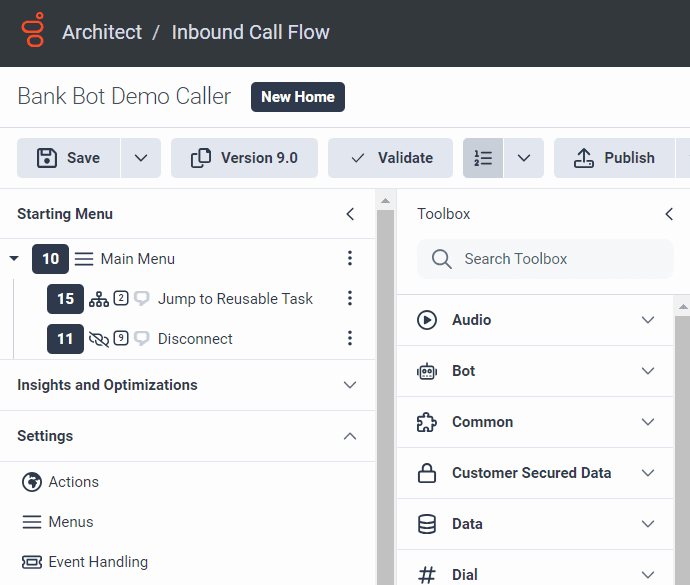Open options for Disconnect item
The width and height of the screenshot is (690, 585).
click(350, 339)
